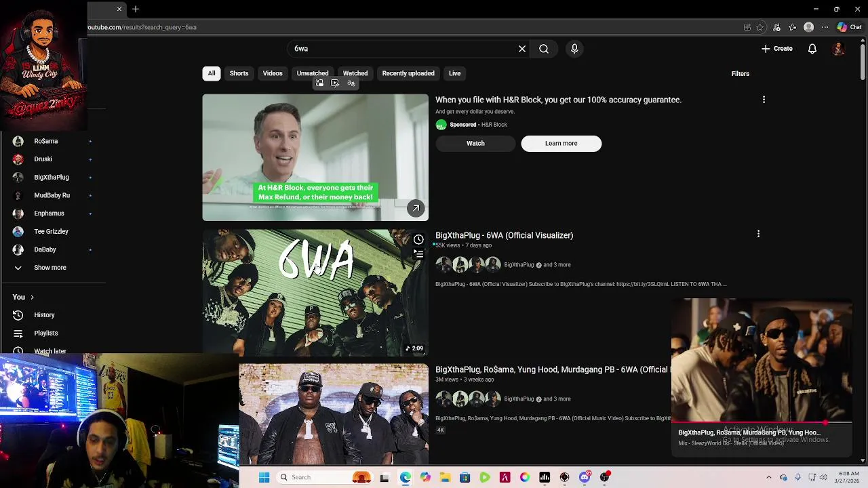
Task: Click the miniplayer video preview
Action: pos(762,360)
